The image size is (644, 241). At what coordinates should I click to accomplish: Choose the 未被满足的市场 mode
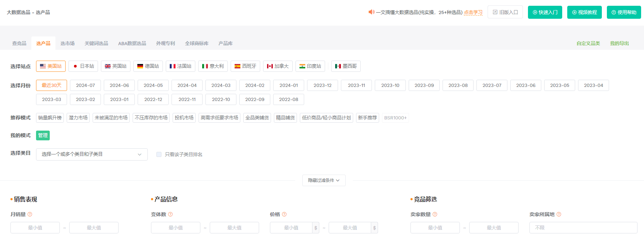click(x=111, y=118)
